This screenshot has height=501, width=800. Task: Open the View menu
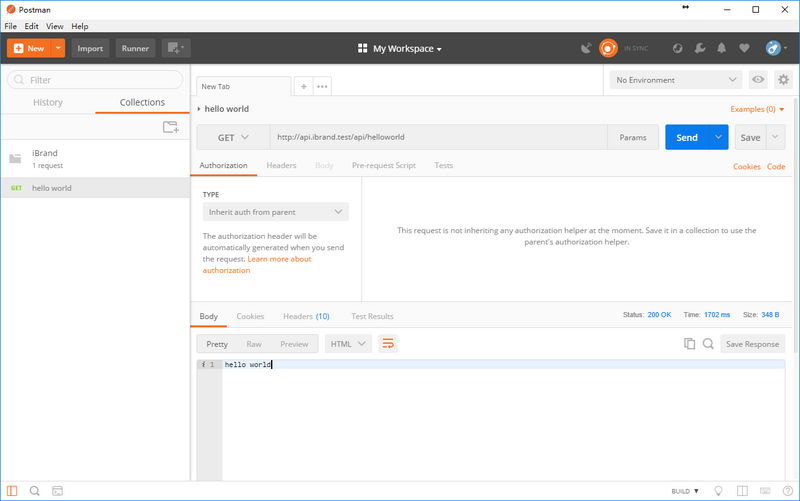click(55, 26)
